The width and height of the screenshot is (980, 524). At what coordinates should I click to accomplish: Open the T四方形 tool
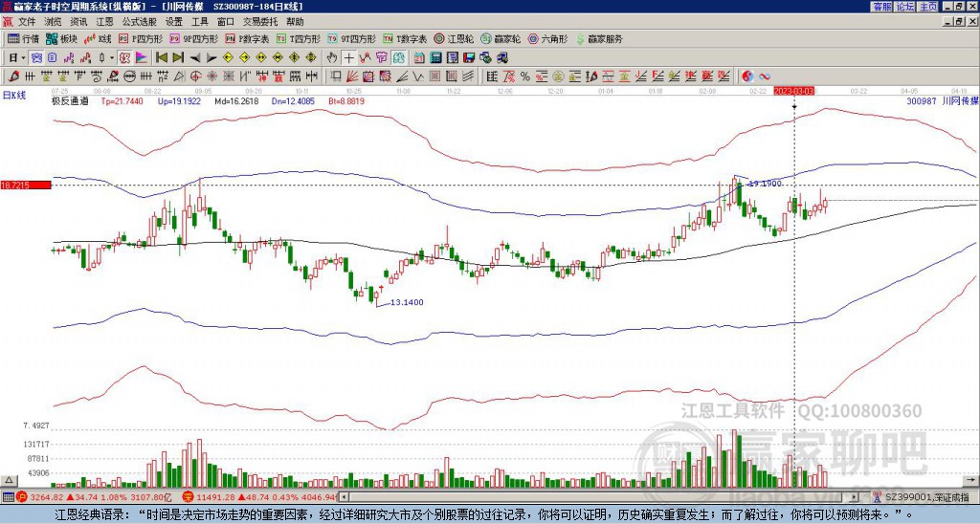[299, 38]
